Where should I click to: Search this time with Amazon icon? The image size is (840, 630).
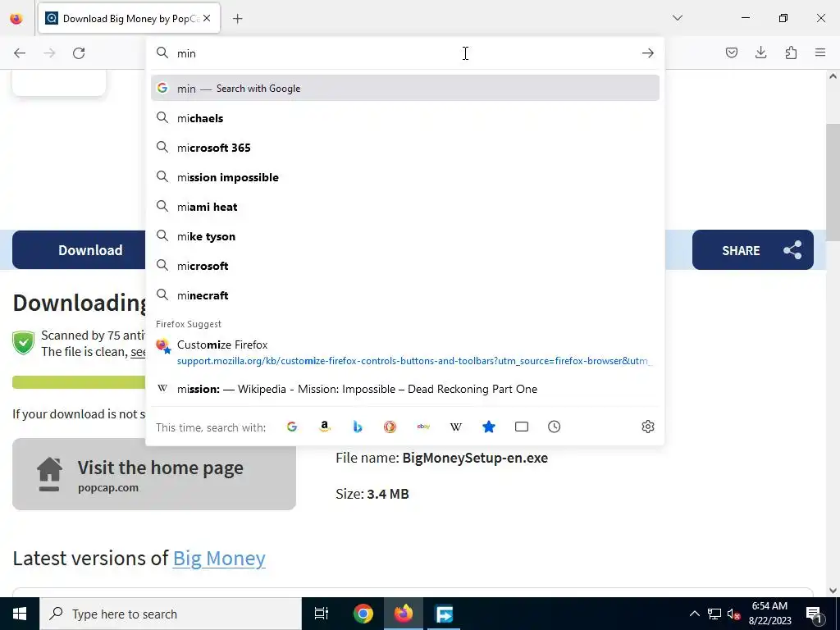tap(325, 427)
